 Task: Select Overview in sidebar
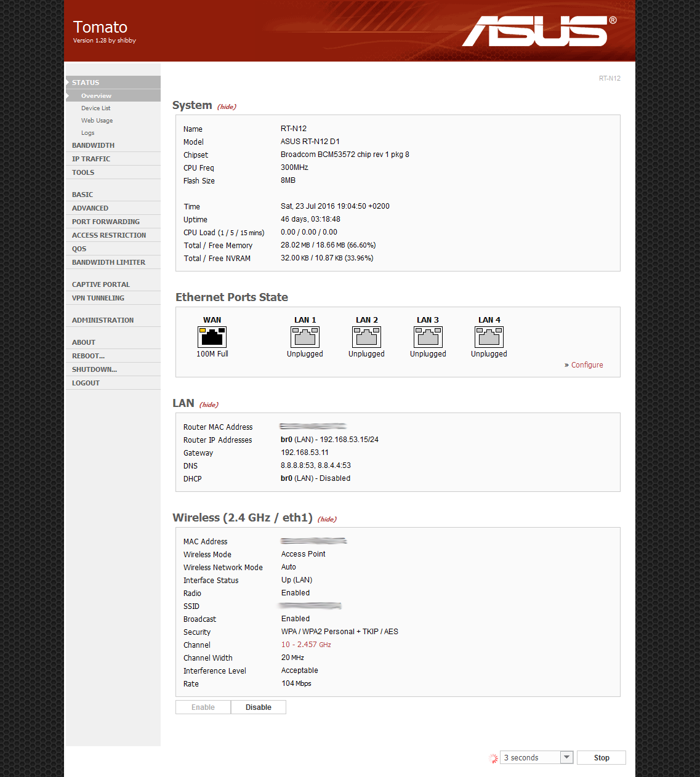(x=113, y=95)
